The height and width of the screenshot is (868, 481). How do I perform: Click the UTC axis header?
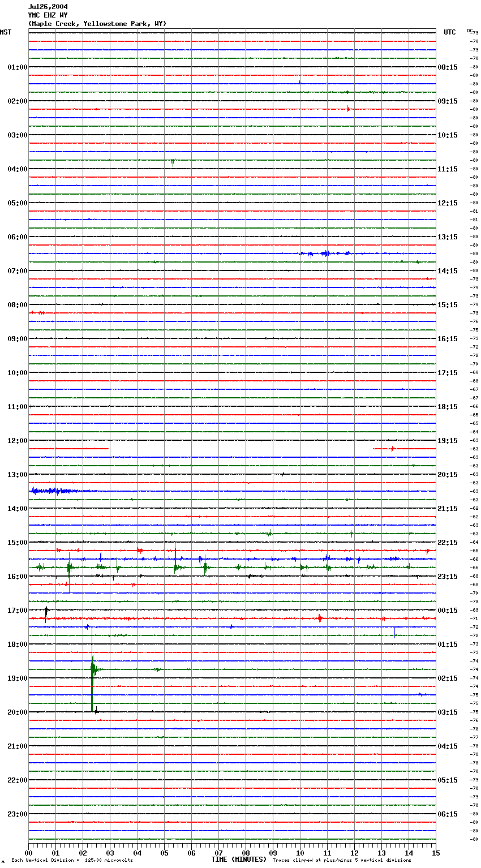(450, 32)
